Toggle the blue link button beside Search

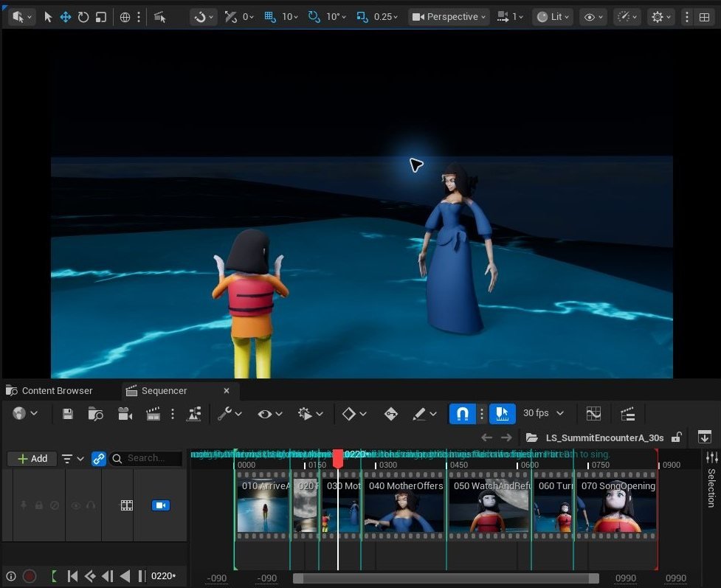click(98, 458)
